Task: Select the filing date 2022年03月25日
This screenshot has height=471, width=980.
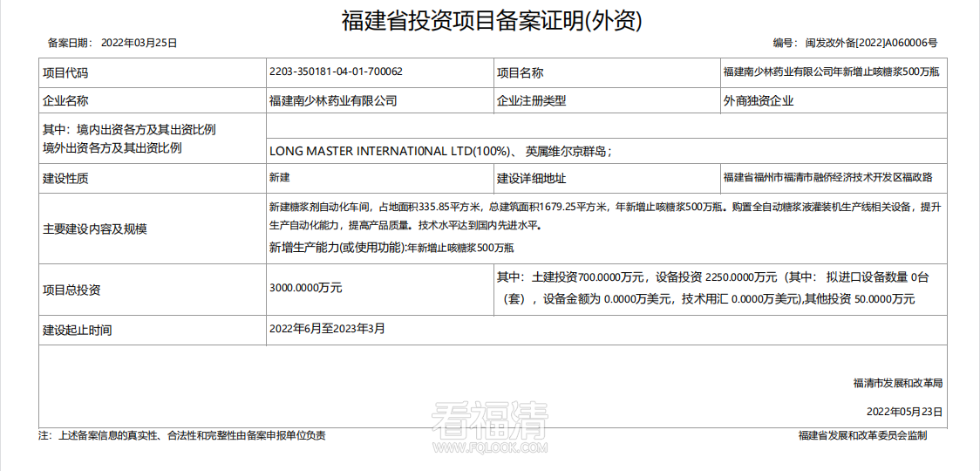Action: point(139,43)
